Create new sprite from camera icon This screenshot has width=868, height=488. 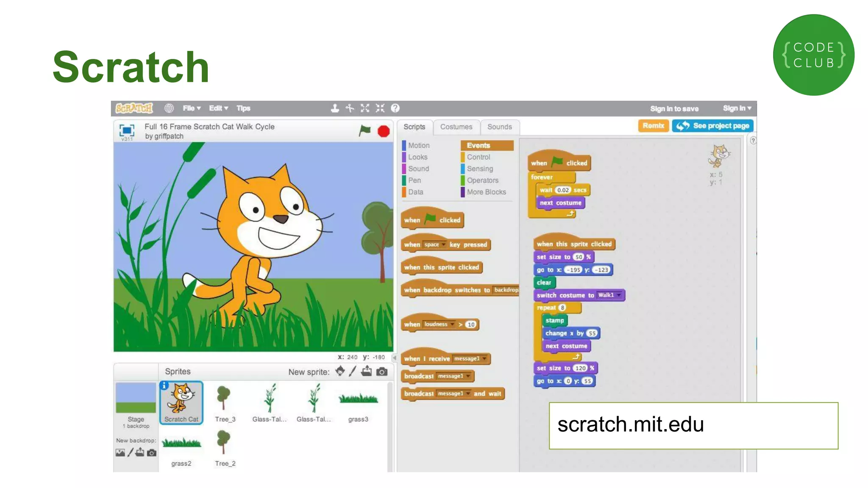click(x=382, y=372)
